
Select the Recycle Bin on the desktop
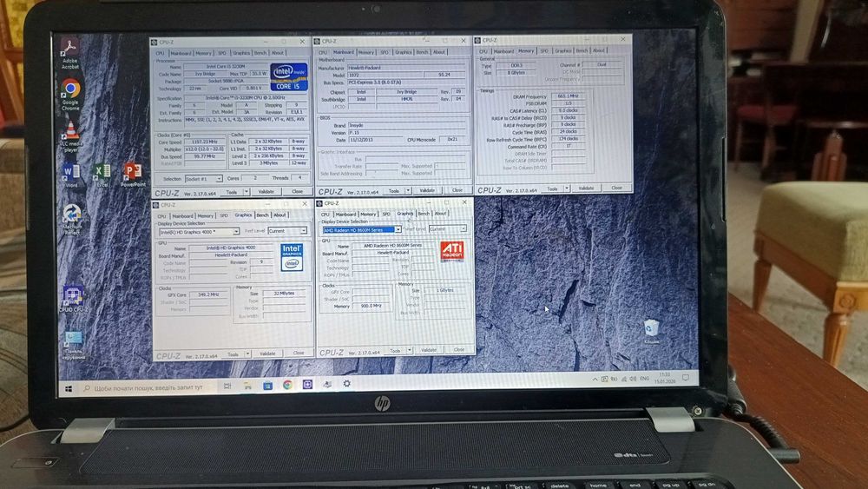pyautogui.click(x=652, y=331)
